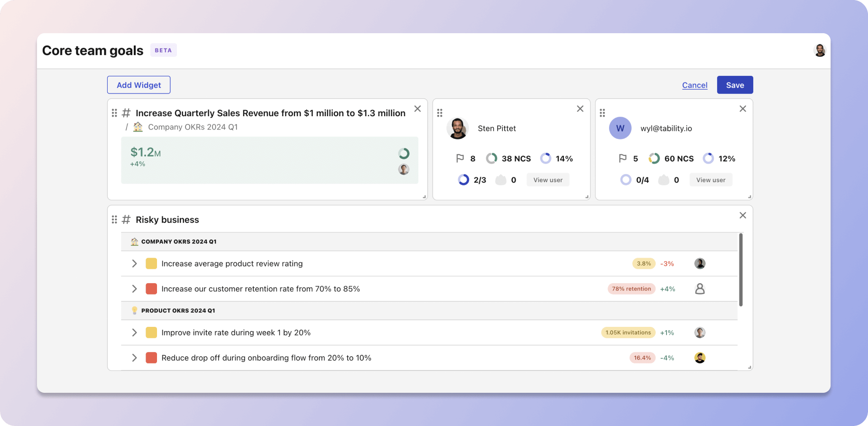Click the 38 NCS ring icon
The width and height of the screenshot is (868, 426).
pos(491,158)
